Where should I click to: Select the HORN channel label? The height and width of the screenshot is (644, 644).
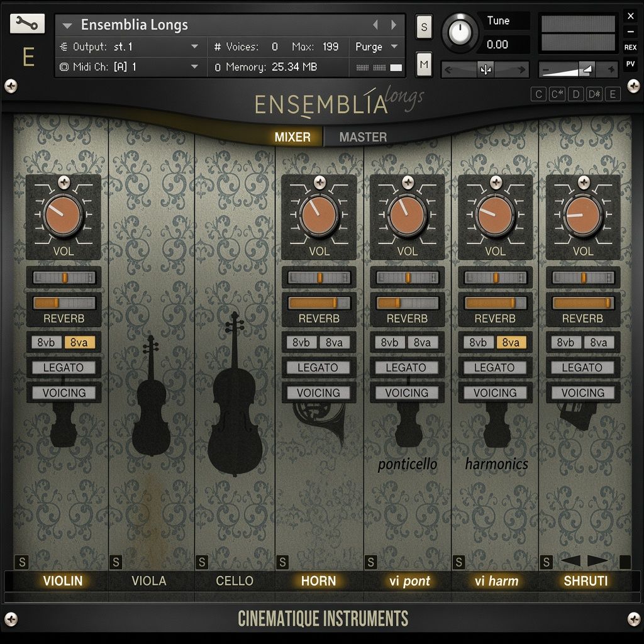point(319,580)
